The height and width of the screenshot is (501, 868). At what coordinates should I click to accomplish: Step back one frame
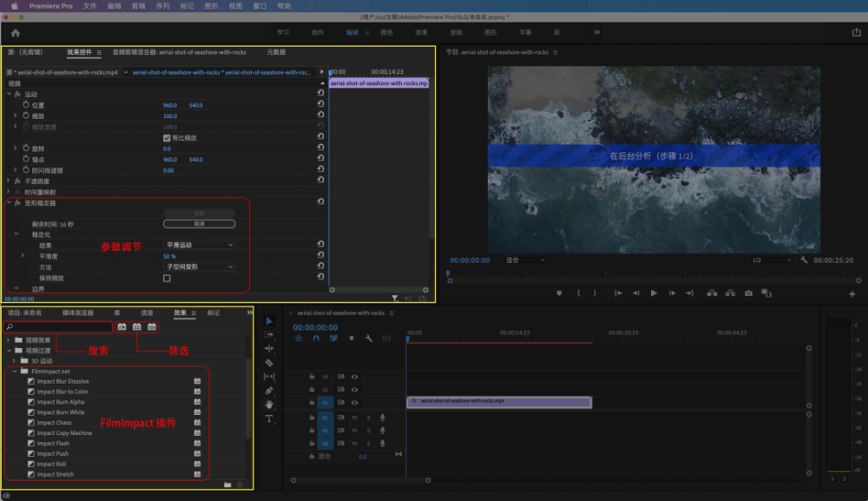(x=636, y=293)
